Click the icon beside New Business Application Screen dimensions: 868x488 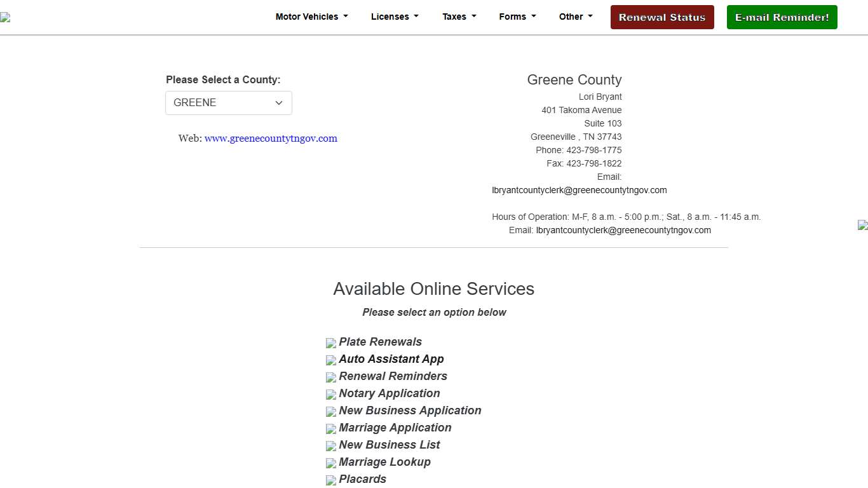[331, 412]
